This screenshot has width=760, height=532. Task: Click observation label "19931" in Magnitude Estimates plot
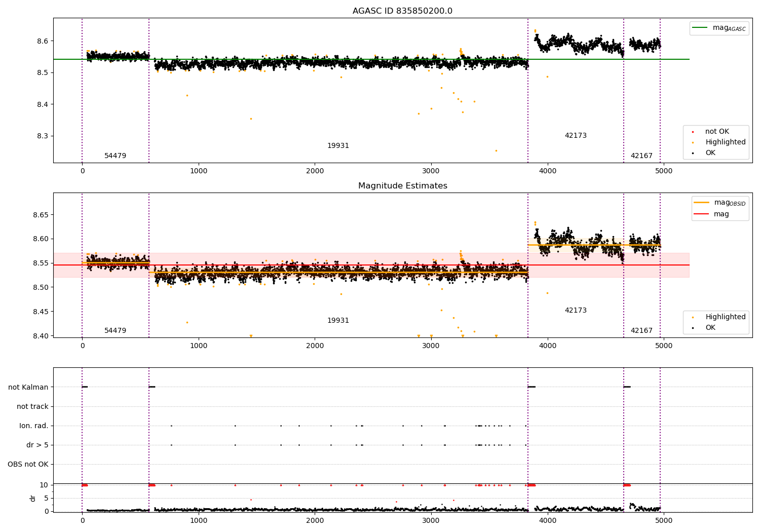click(338, 321)
